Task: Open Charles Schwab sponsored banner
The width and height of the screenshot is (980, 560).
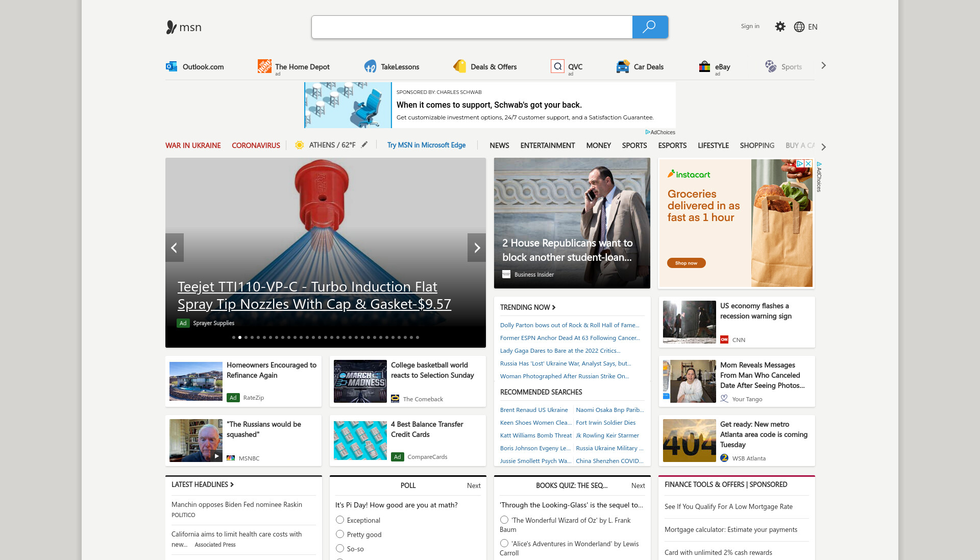Action: pos(490,105)
